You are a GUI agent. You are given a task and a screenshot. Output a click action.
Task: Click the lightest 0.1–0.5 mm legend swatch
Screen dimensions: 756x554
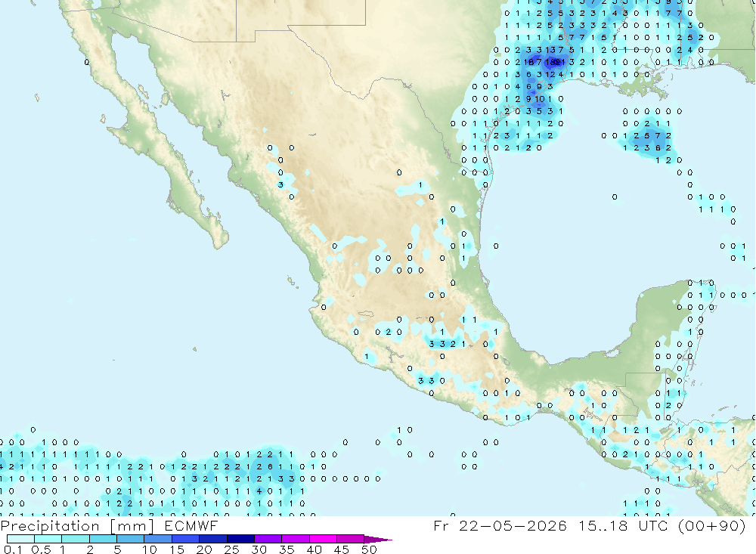pos(20,539)
